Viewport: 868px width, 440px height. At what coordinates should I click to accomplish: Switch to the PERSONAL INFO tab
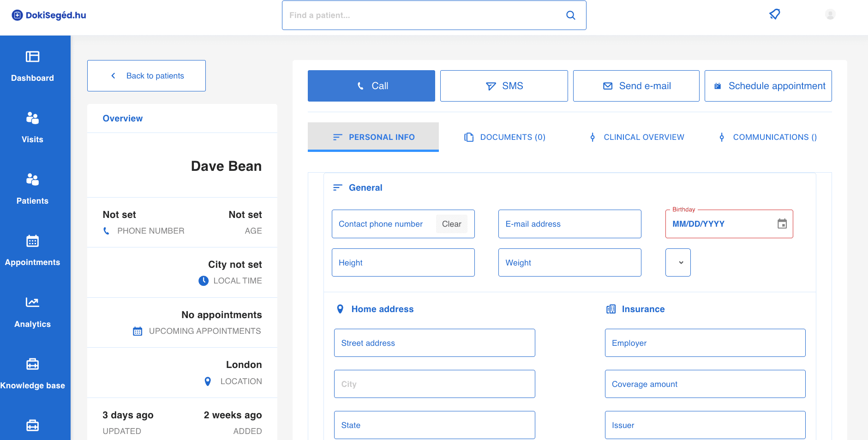[x=373, y=137]
